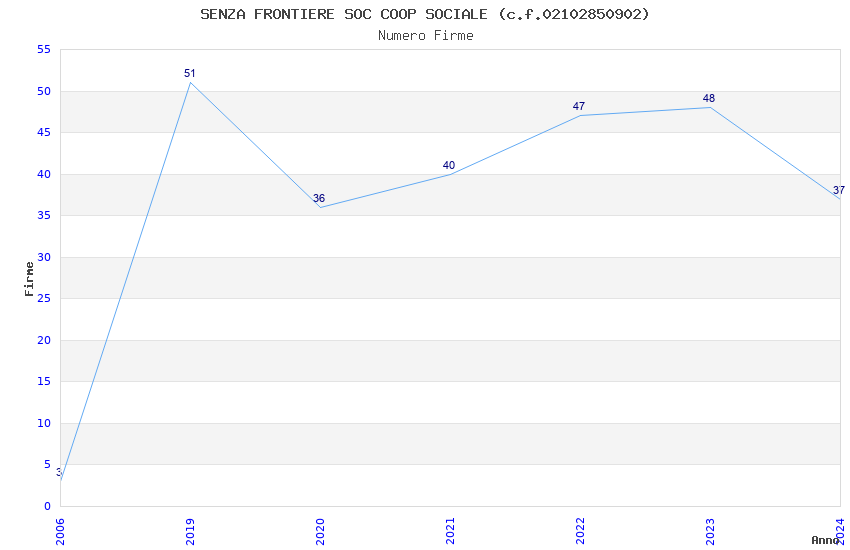850x550 pixels.
Task: Click the x-axis year label 2023
Action: coord(710,532)
